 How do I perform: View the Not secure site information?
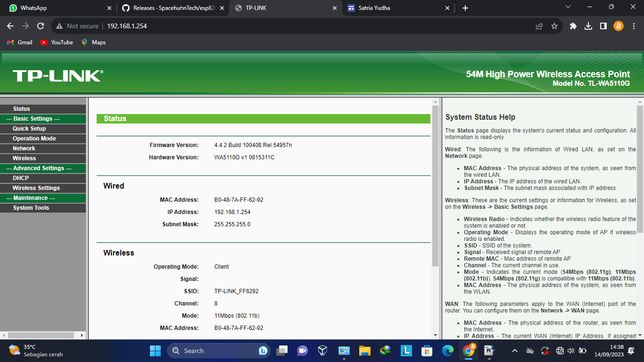[78, 26]
